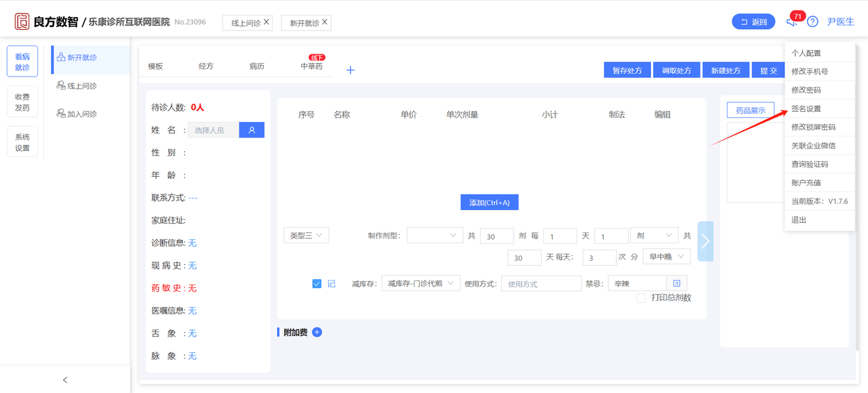Click the 使用方式 input field

click(x=541, y=283)
